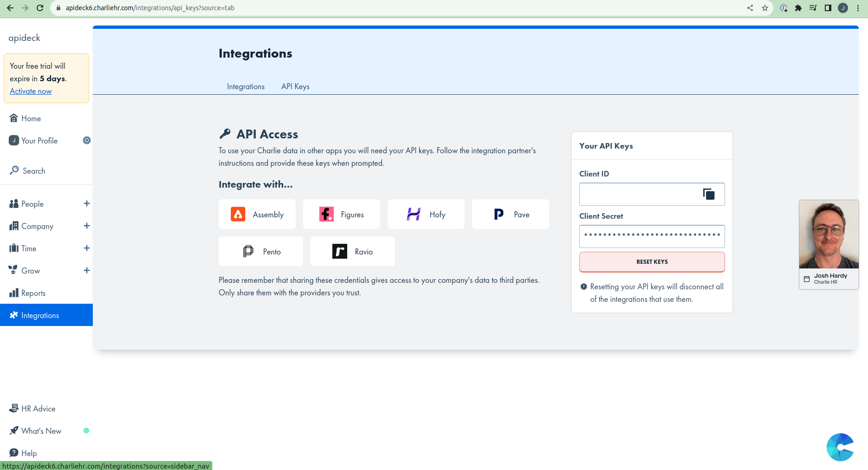The image size is (868, 470).
Task: Click the browser share icon
Action: coord(750,8)
